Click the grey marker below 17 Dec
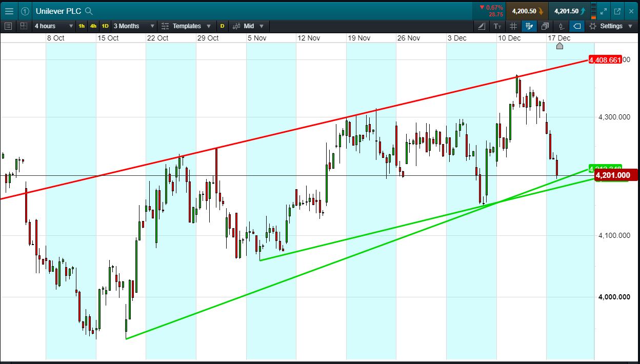This screenshot has width=640, height=364. click(x=559, y=46)
